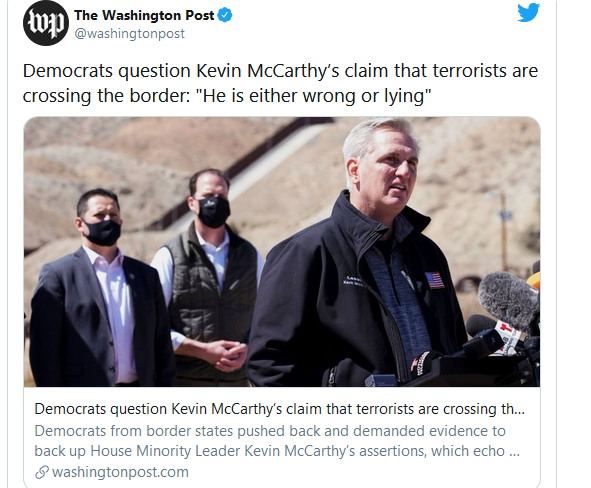Click the border wall in photo background
Image resolution: width=591 pixels, height=488 pixels.
241,171
